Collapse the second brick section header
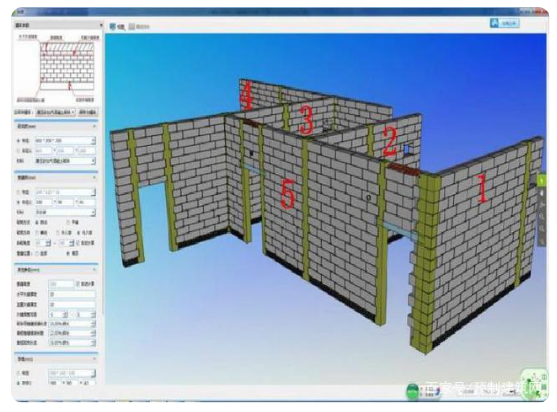Image resolution: width=557 pixels, height=412 pixels. click(x=56, y=178)
